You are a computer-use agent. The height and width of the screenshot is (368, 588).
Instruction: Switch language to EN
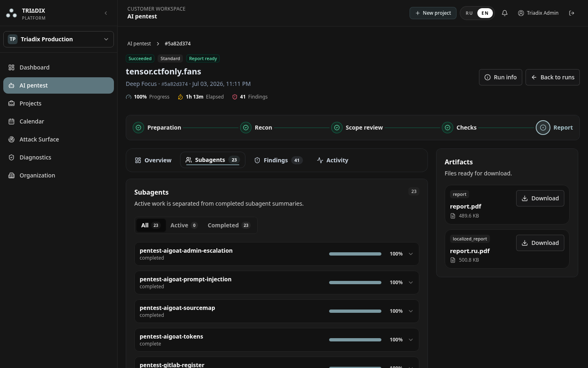pos(485,13)
